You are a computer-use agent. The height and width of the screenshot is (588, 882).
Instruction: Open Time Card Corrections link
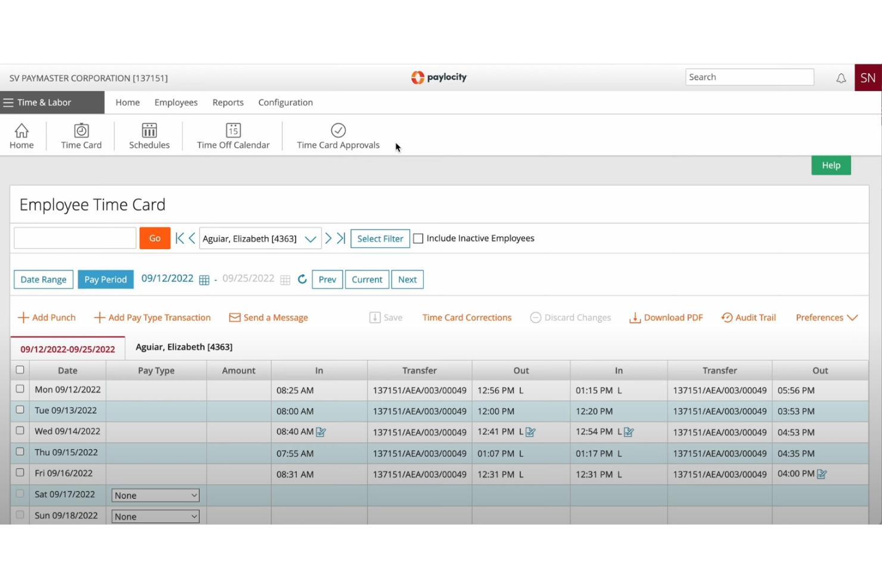pyautogui.click(x=467, y=318)
